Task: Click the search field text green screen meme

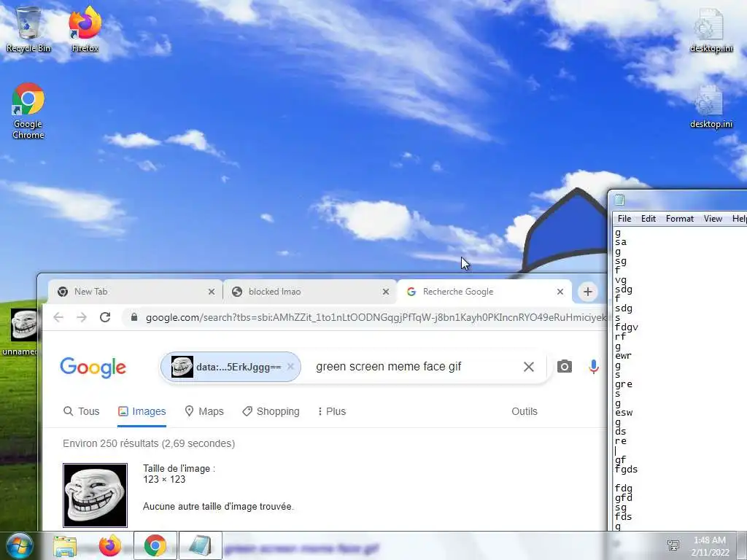Action: [388, 367]
